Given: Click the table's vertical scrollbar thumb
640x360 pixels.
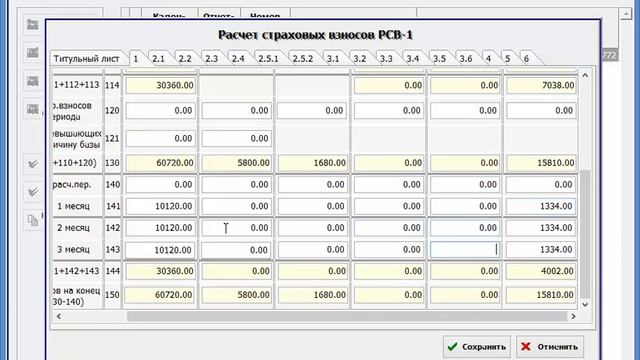Looking at the screenshot, I should [x=585, y=234].
